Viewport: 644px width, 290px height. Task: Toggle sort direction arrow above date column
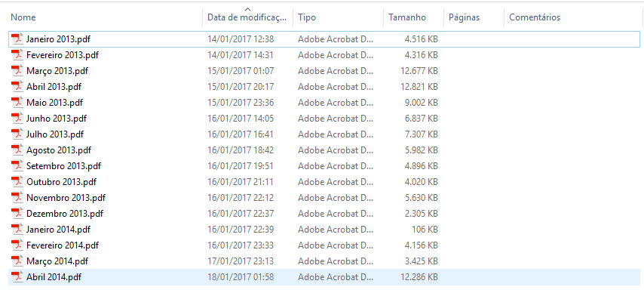tap(247, 8)
